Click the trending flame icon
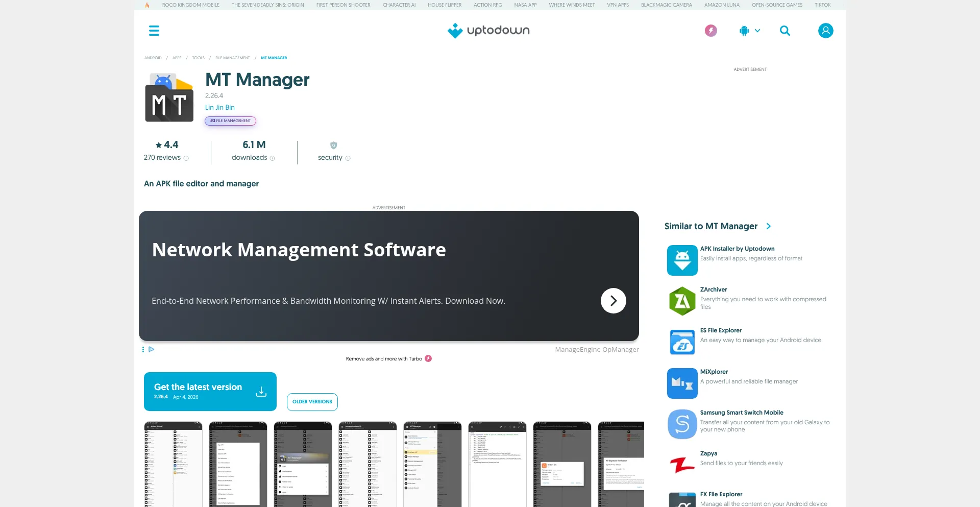 pos(147,5)
